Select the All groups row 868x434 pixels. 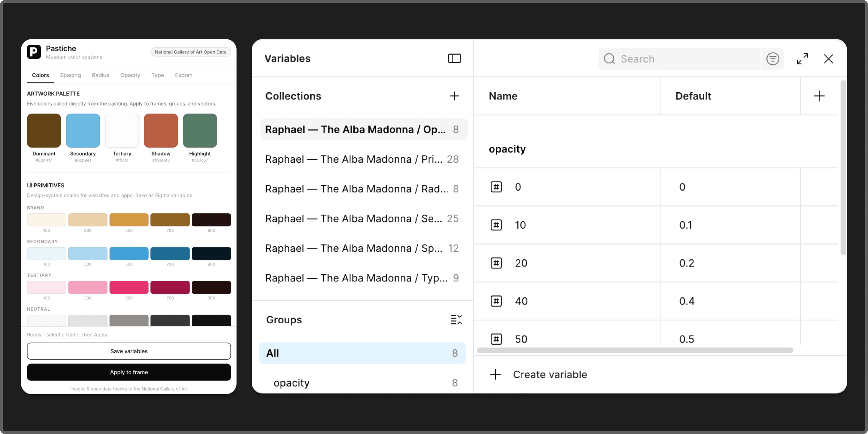click(362, 353)
